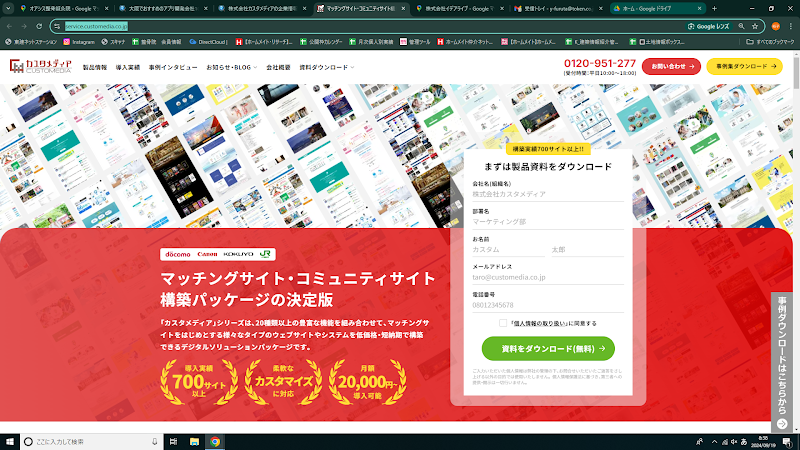Screen dimensions: 800x450
Task: Go forward in browser history
Action: [24, 26]
